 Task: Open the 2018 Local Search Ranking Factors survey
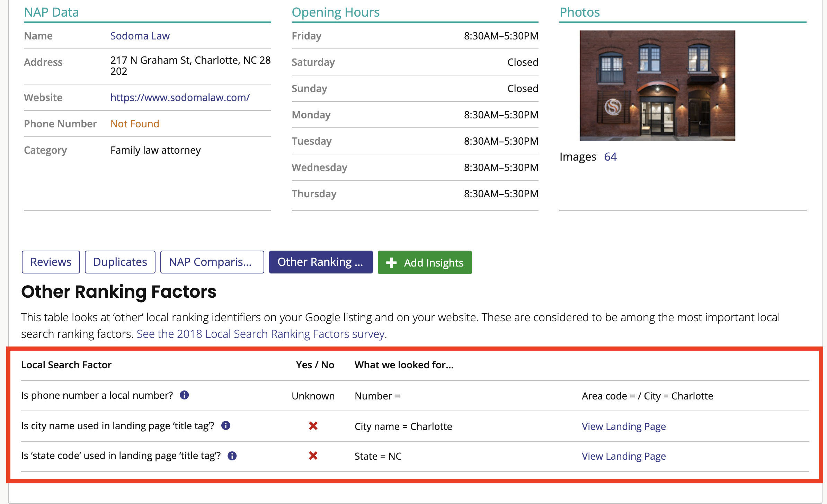pos(260,334)
